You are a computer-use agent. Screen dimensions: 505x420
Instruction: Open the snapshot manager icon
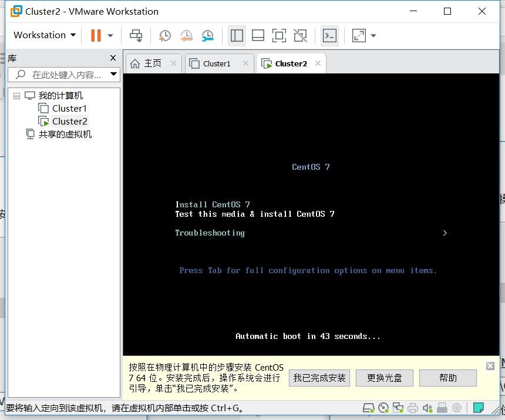(208, 35)
